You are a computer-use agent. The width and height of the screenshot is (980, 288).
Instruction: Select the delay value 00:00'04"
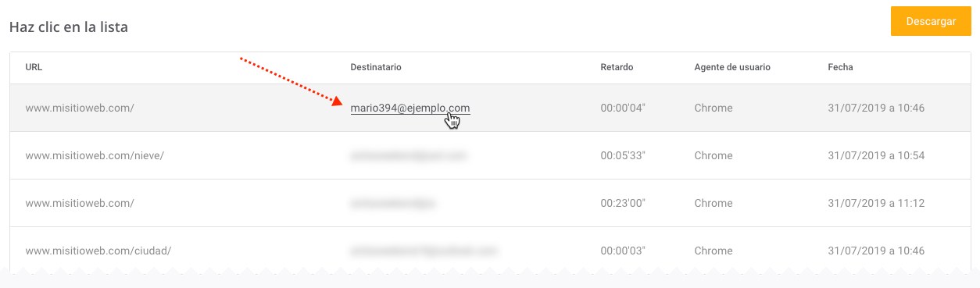point(623,108)
